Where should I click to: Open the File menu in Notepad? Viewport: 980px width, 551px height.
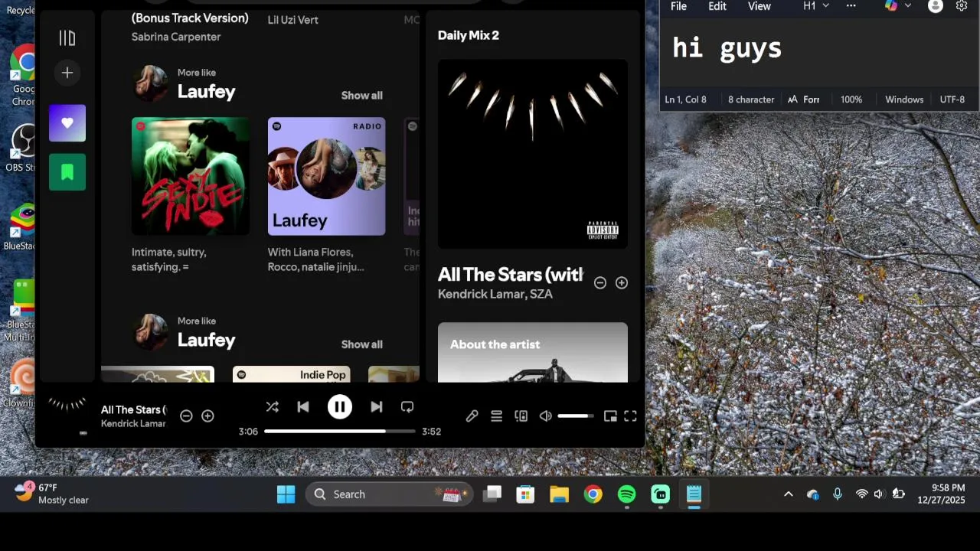pyautogui.click(x=679, y=6)
